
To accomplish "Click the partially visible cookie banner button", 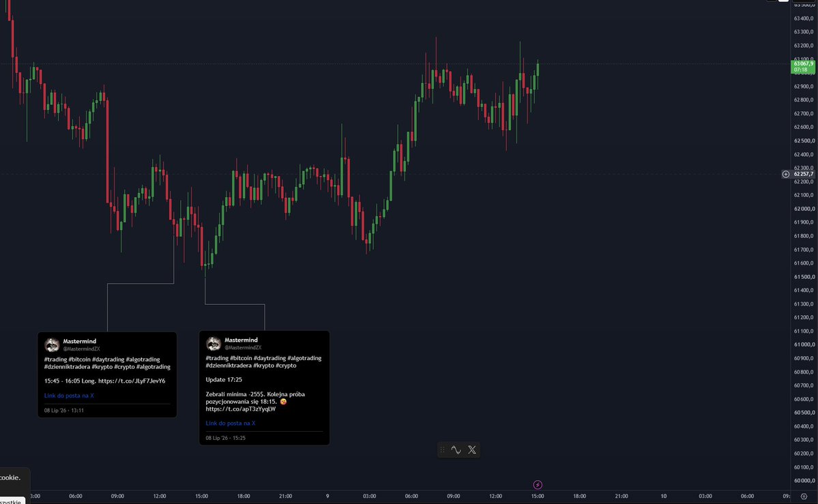I will coord(12,501).
